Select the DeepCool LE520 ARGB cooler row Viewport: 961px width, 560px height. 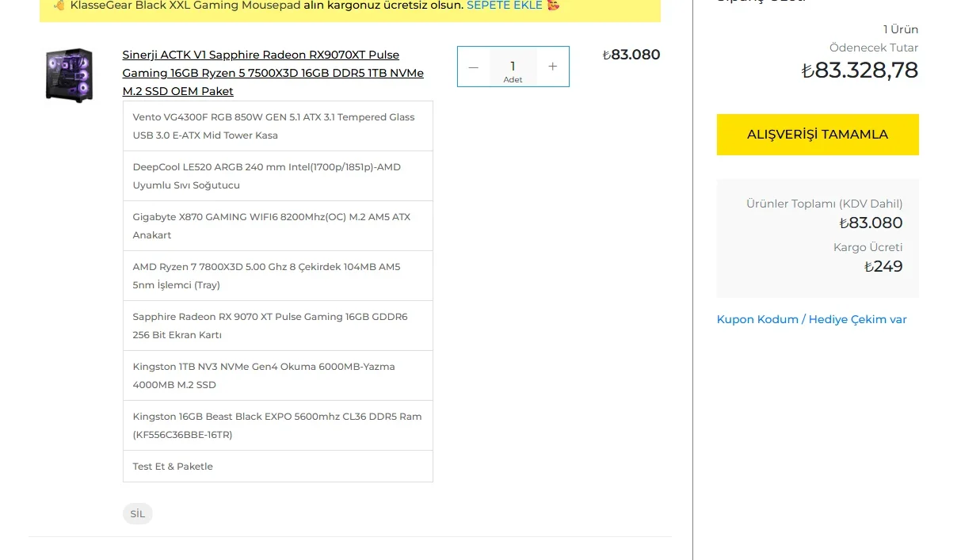(x=278, y=176)
